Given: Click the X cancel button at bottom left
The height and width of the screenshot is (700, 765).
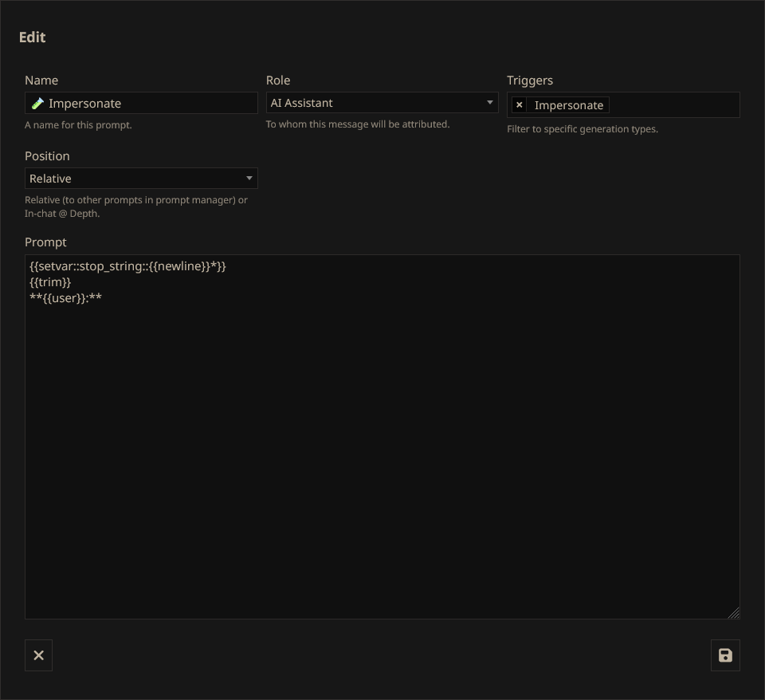Looking at the screenshot, I should [x=38, y=655].
